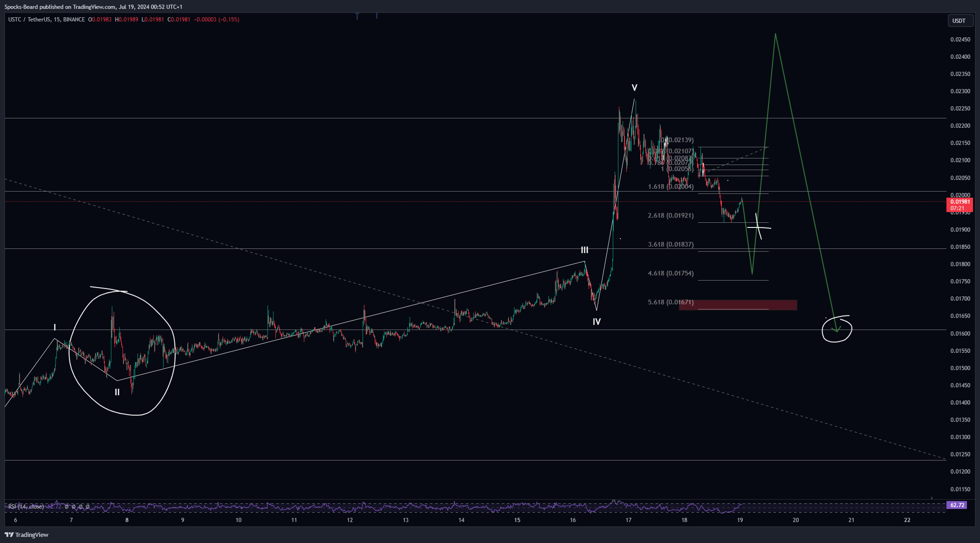Click the Fibonacci level 3.618 (0.01837)
This screenshot has height=543, width=980.
click(671, 244)
